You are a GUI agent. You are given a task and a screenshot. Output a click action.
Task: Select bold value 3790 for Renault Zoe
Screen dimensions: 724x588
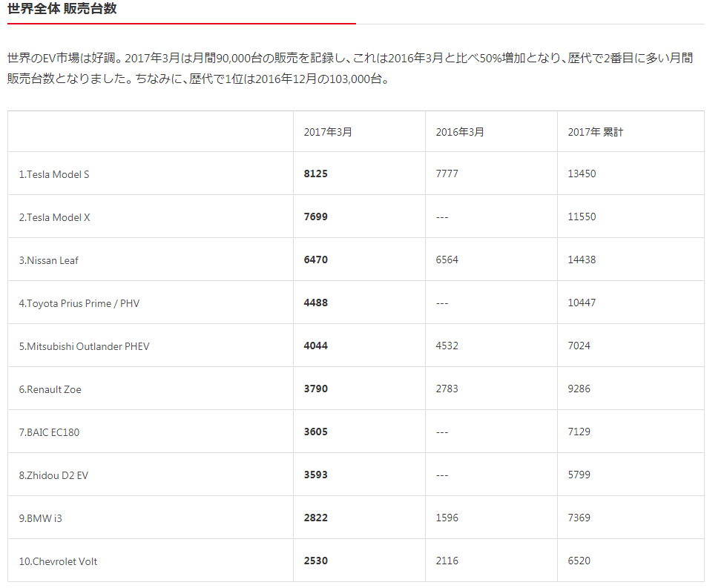tap(316, 388)
